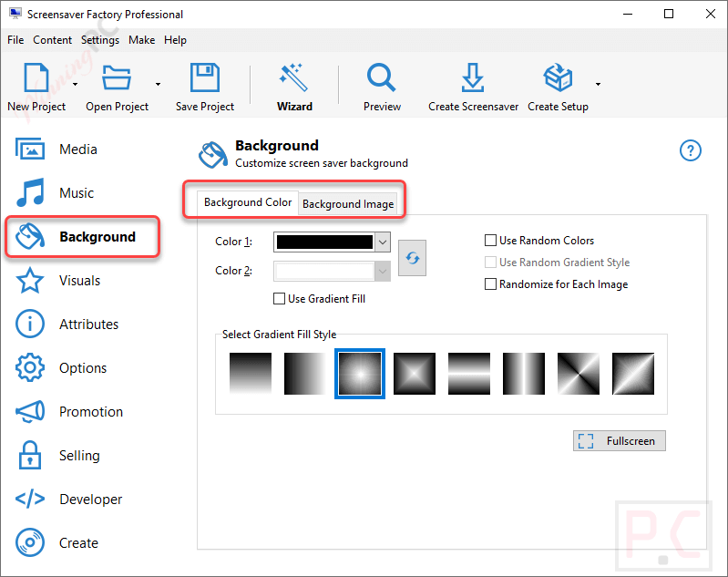This screenshot has height=577, width=728.
Task: Open the Visuals section in sidebar
Action: tap(58, 280)
